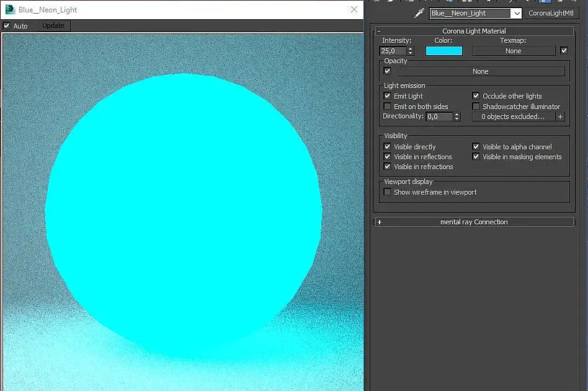Enable Show wireframe in viewport
This screenshot has width=588, height=391.
coord(388,191)
